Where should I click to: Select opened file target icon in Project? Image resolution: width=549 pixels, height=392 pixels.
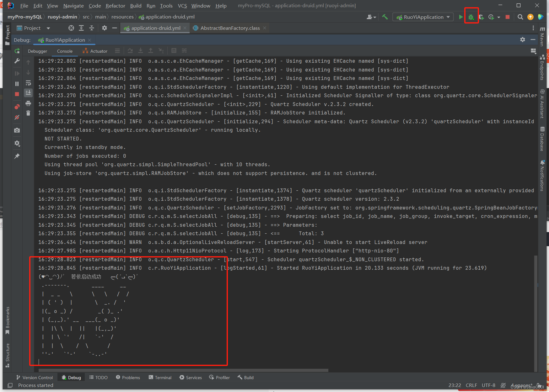point(71,28)
